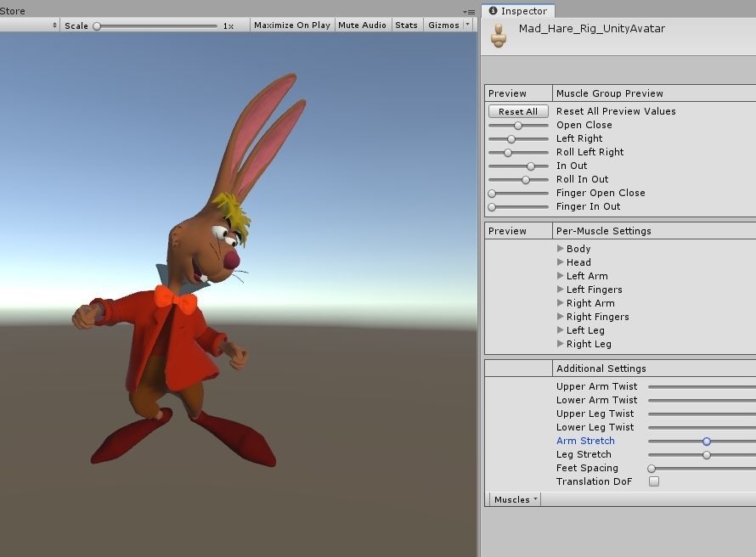This screenshot has width=756, height=557.
Task: Click the Inspector tab info icon
Action: point(493,10)
